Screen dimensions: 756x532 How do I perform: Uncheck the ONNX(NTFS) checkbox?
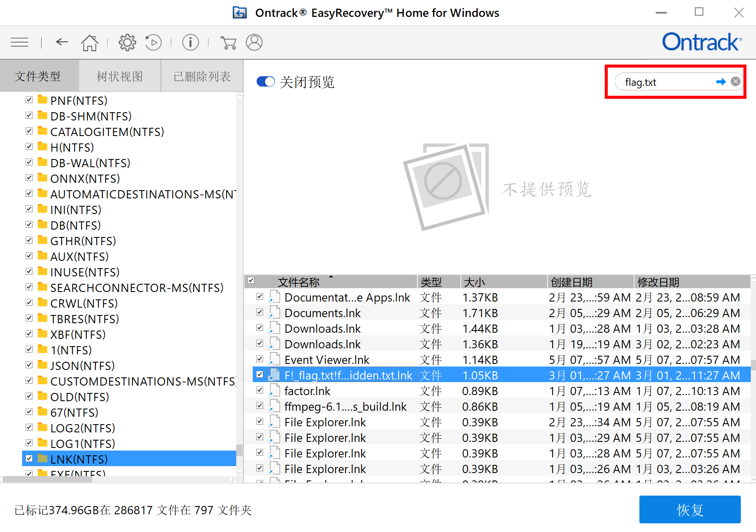(29, 178)
